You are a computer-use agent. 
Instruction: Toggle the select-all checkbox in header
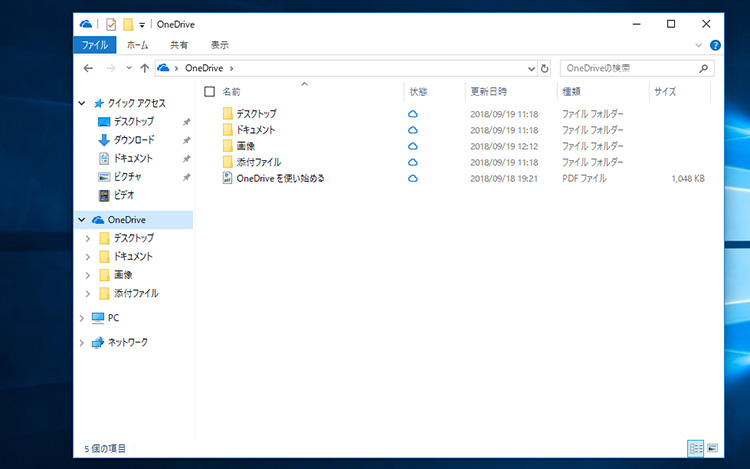click(209, 92)
